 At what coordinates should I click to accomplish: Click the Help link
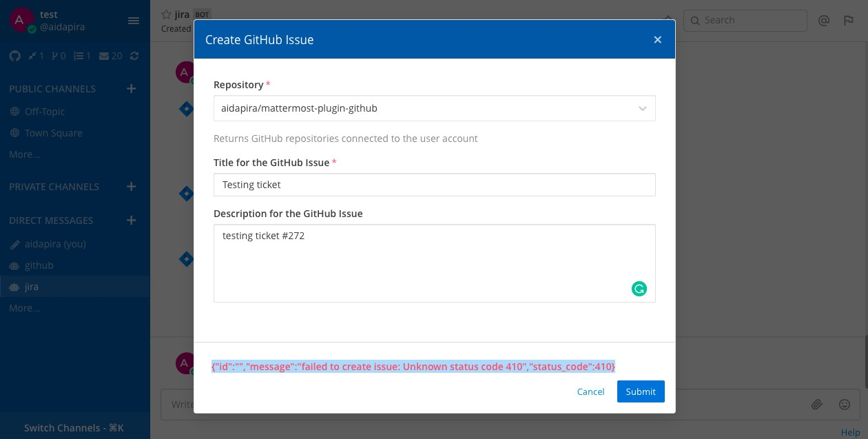[x=850, y=432]
